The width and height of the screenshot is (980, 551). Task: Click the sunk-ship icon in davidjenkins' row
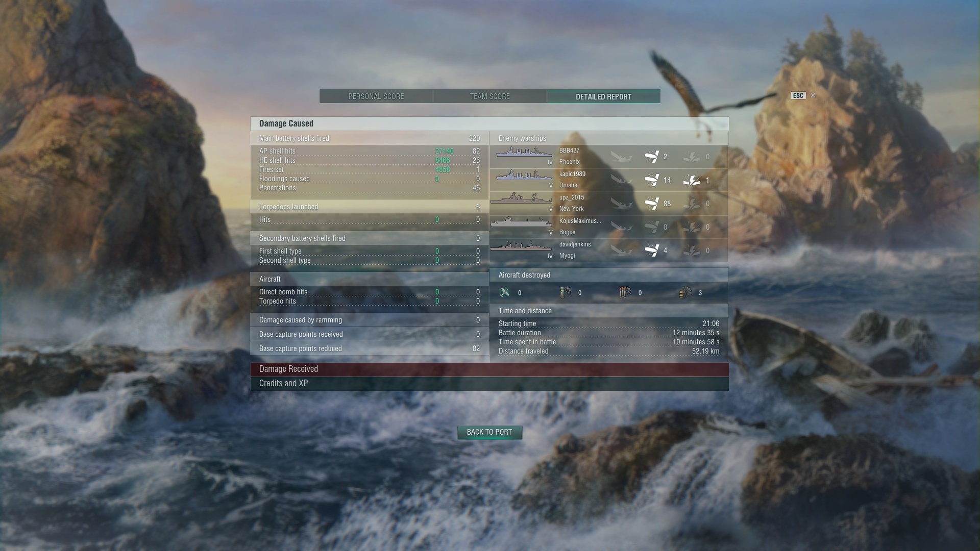(x=622, y=251)
